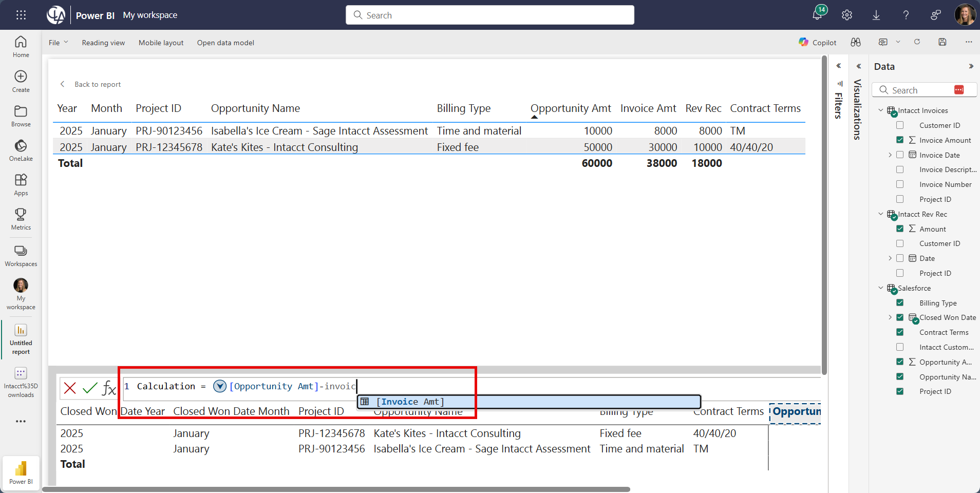Screen dimensions: 980x493
Task: Collapse the Salesforce table
Action: 881,288
